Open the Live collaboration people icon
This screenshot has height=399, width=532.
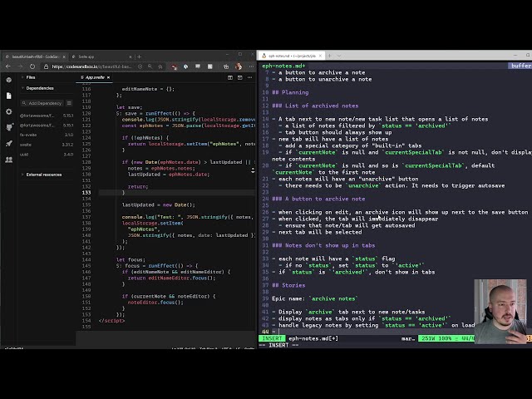pos(9,159)
